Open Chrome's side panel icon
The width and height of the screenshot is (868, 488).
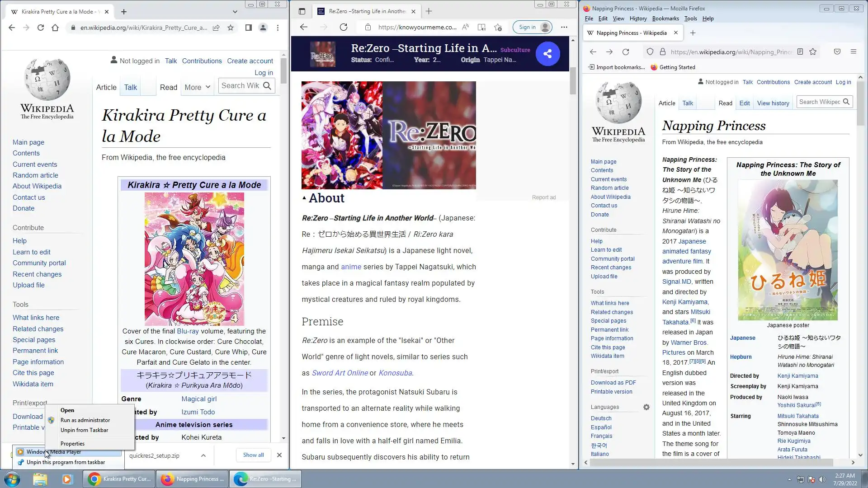[248, 28]
